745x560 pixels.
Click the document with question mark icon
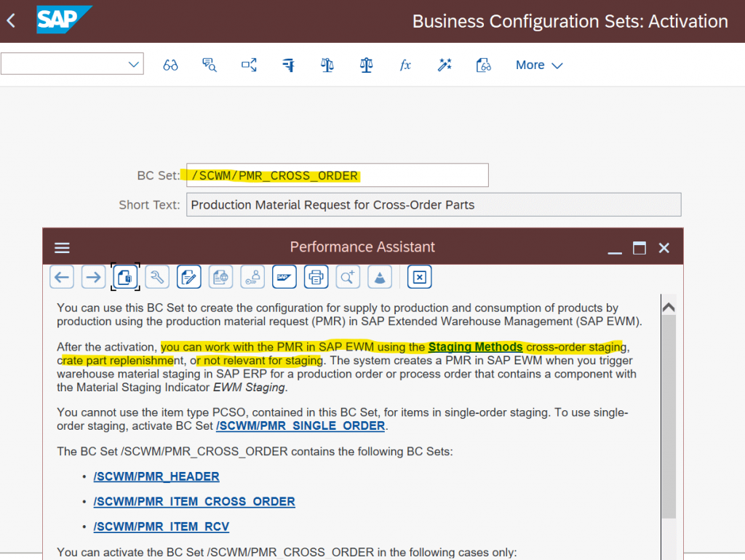click(125, 277)
